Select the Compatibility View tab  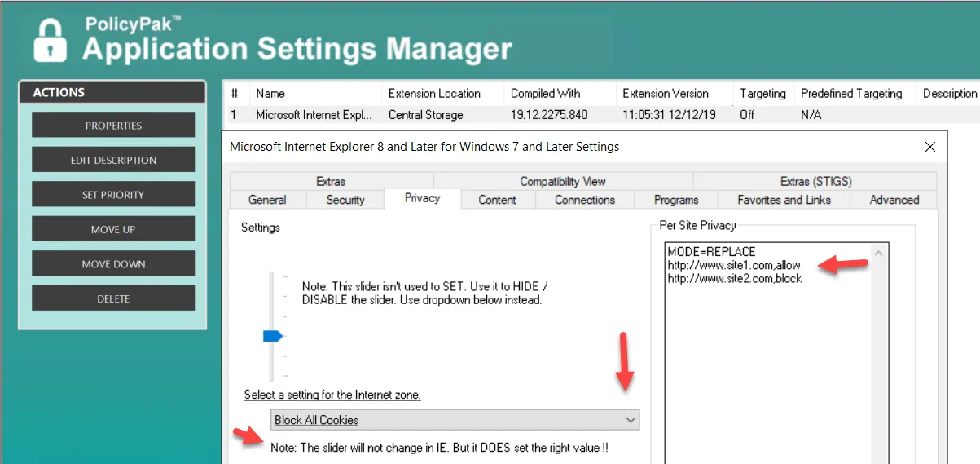563,181
